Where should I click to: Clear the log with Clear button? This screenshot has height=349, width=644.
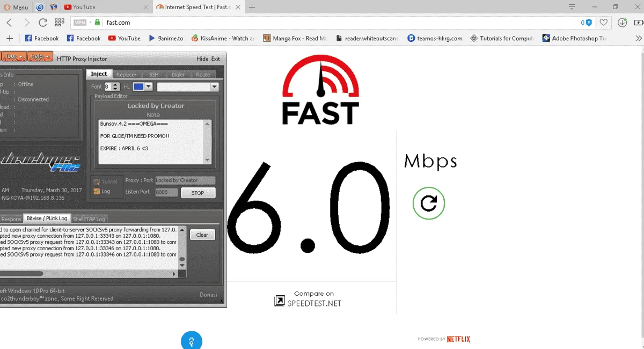202,235
